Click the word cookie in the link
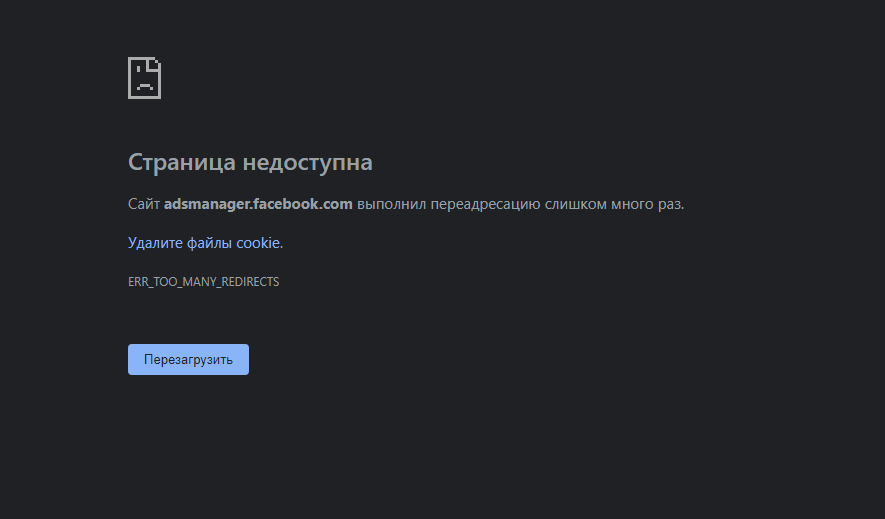Screen dimensions: 885x519 258,243
